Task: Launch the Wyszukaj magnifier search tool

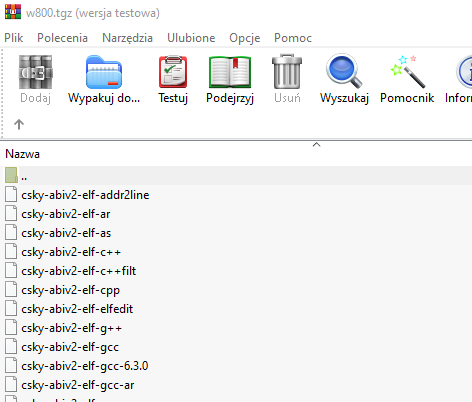Action: click(x=344, y=71)
